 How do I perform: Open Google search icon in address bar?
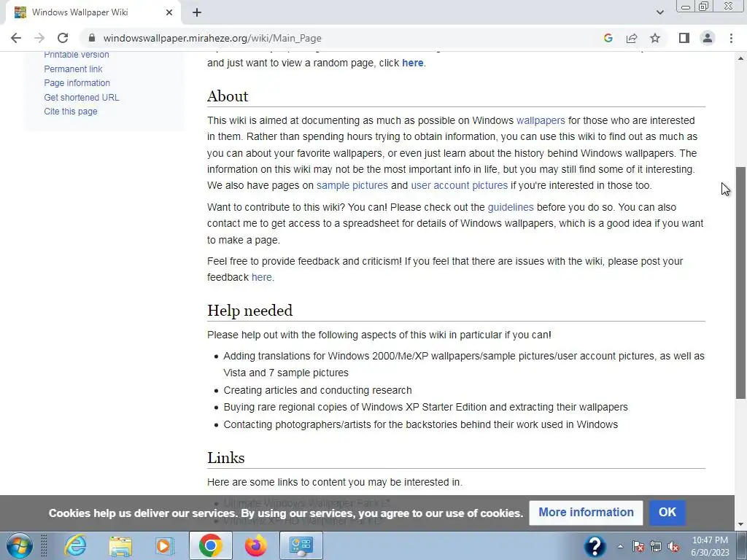(608, 38)
